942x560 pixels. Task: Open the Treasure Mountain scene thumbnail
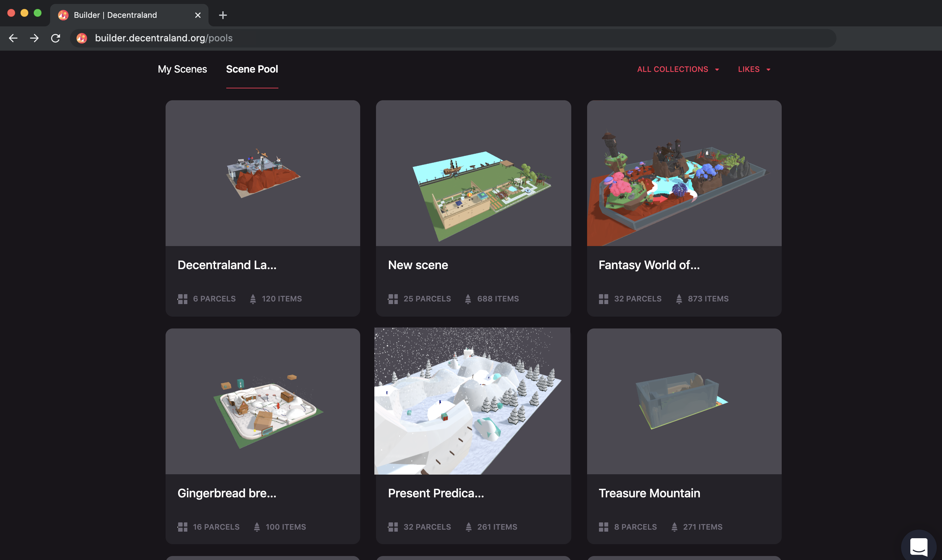(x=684, y=401)
